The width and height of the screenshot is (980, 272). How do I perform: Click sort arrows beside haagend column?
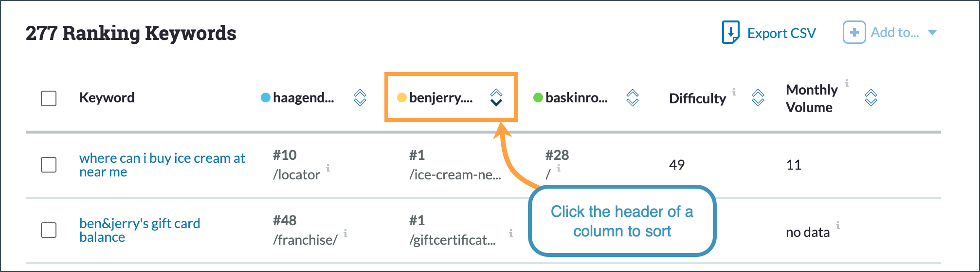tap(360, 97)
